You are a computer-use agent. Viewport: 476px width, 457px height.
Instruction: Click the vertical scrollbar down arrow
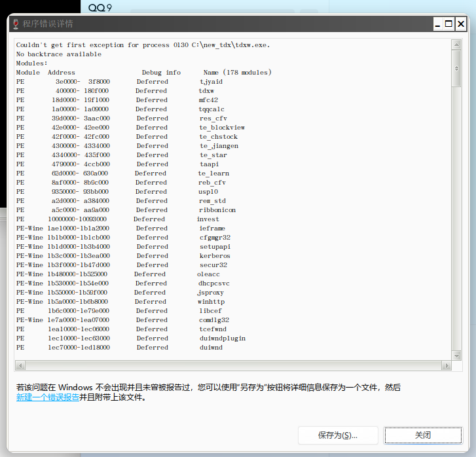pyautogui.click(x=456, y=356)
